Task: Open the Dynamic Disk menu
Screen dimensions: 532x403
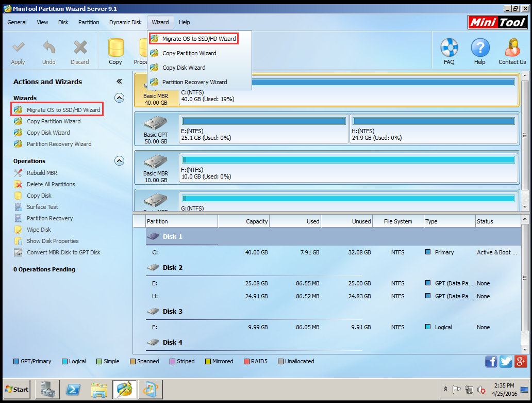Action: tap(125, 22)
